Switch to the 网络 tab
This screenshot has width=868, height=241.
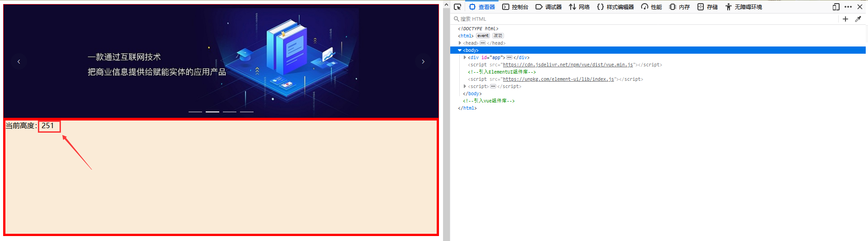(579, 7)
